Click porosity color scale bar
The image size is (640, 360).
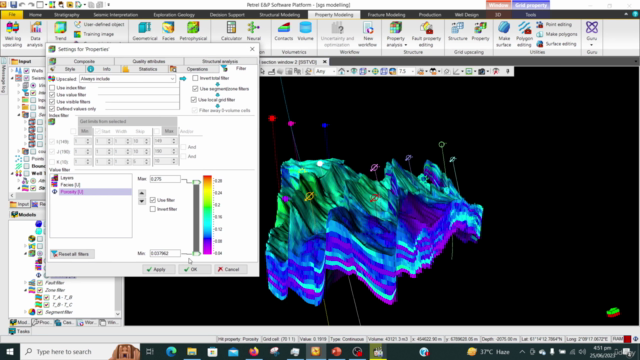[207, 215]
